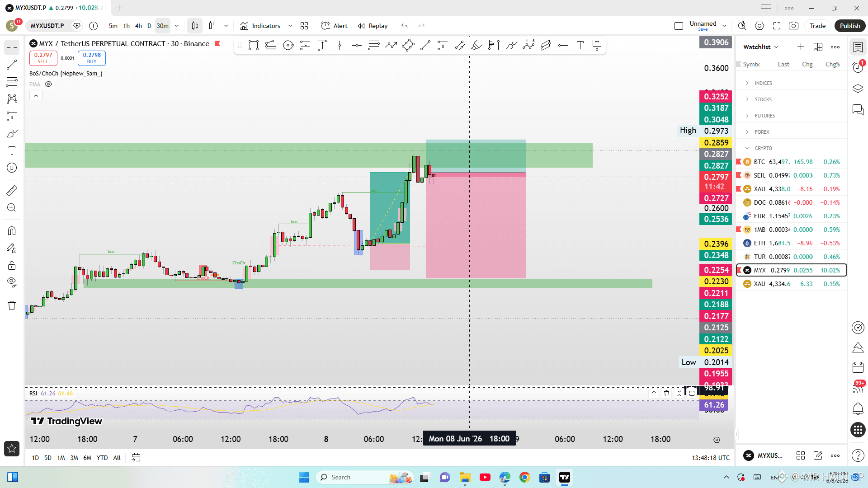Select the measure ruler tool
The width and height of the screenshot is (868, 488).
tap(12, 190)
